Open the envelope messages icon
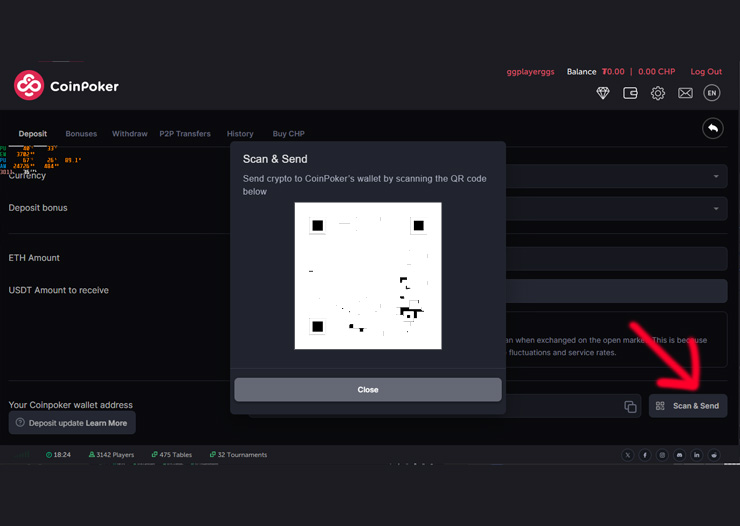Screen dimensions: 740x526 (685, 93)
